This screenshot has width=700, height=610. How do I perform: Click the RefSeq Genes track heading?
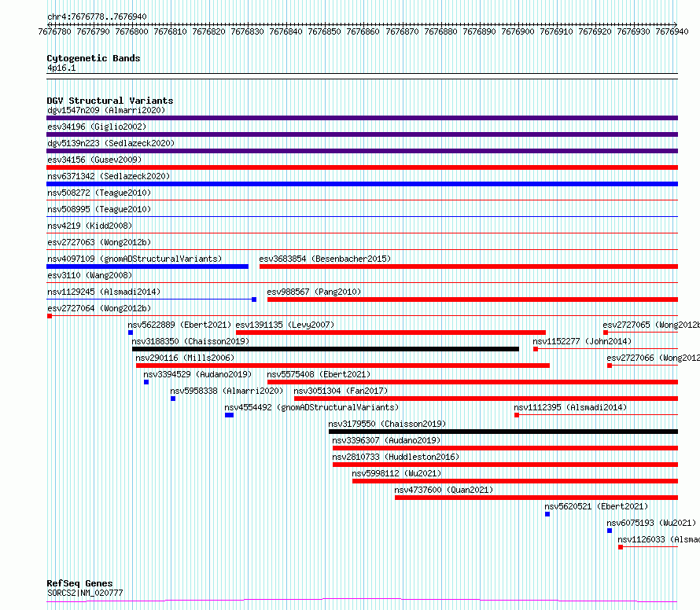79,583
